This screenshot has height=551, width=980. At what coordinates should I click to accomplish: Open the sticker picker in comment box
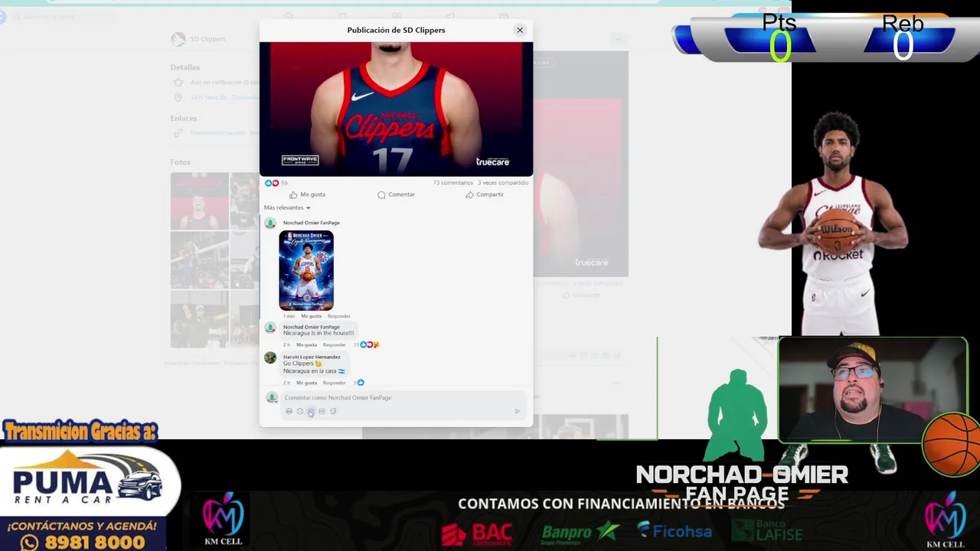(333, 412)
